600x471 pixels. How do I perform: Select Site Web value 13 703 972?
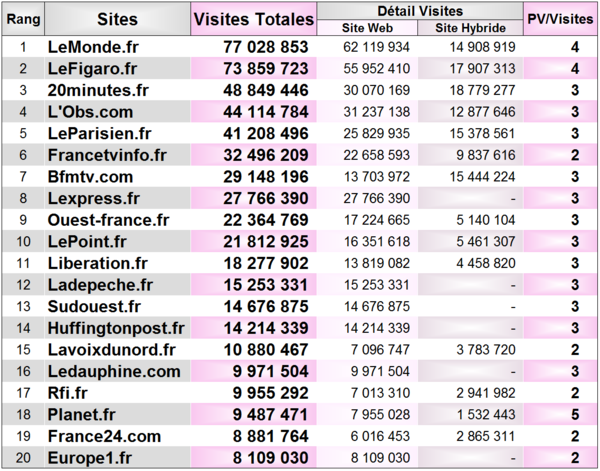coord(377,177)
